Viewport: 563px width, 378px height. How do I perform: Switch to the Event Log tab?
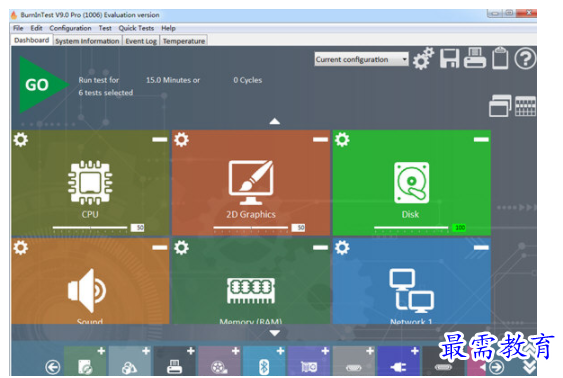pos(141,41)
